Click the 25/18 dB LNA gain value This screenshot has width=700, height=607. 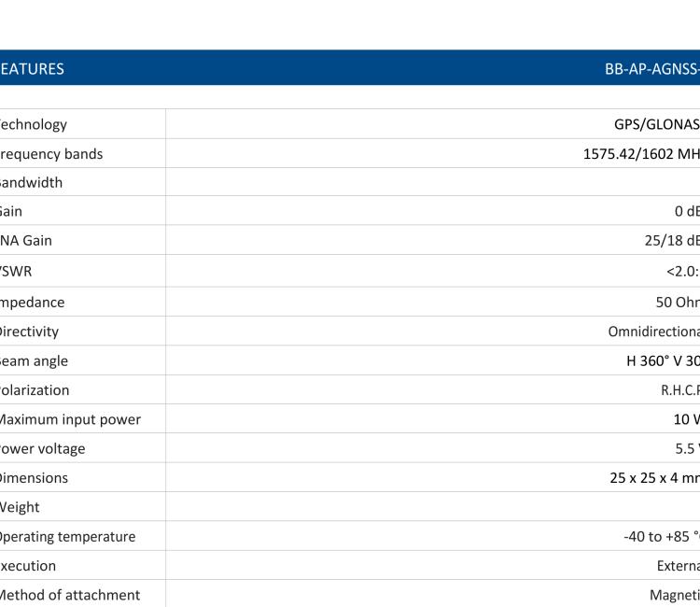[x=671, y=240]
